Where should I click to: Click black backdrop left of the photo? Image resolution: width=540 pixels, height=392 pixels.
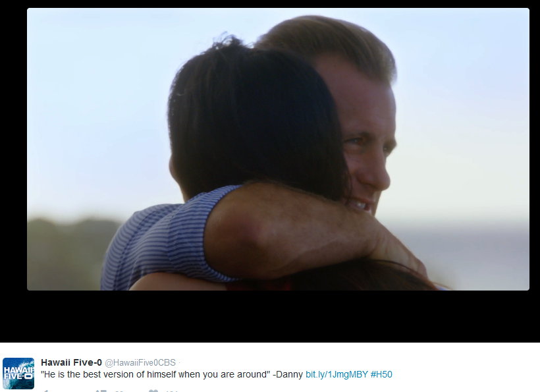[x=13, y=149]
